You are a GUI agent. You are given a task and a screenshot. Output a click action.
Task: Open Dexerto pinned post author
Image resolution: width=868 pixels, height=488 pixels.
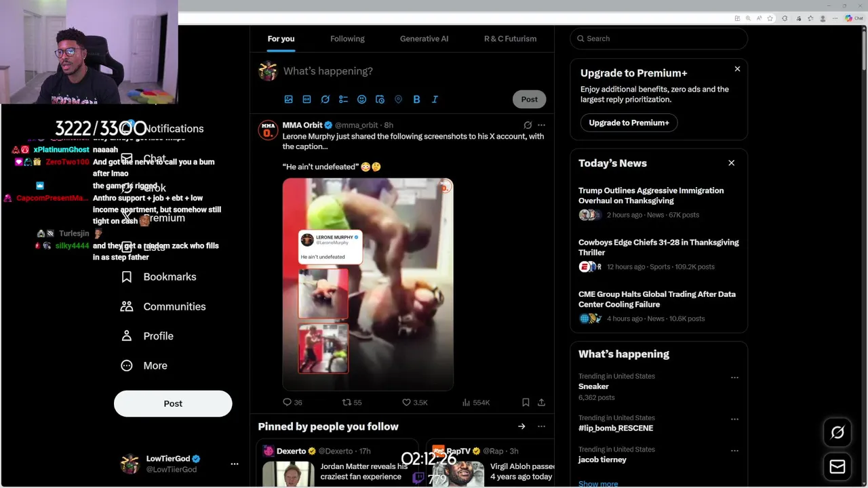coord(291,451)
